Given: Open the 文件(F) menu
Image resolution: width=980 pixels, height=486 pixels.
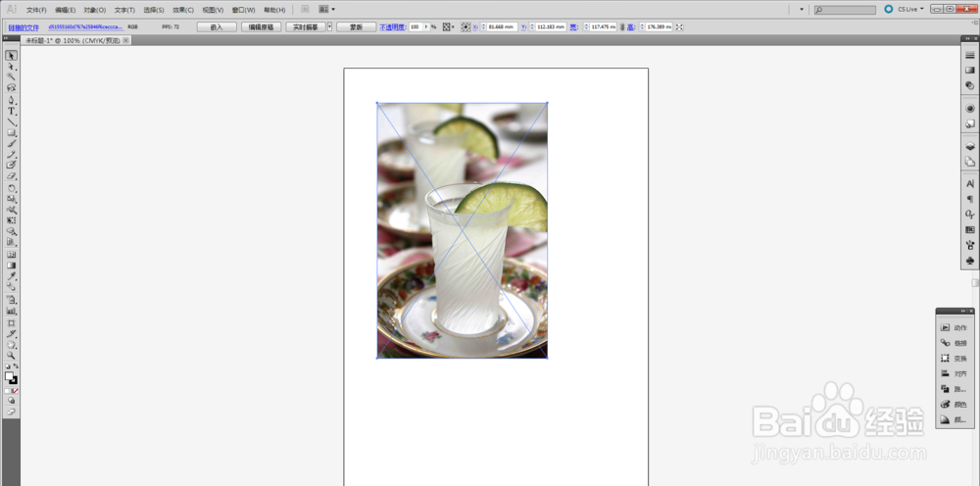Looking at the screenshot, I should (x=36, y=10).
